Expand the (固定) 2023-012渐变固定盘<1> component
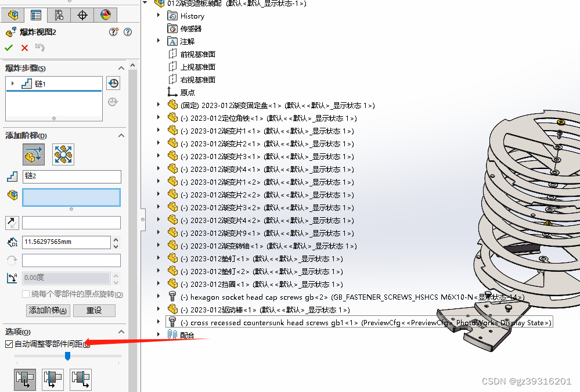Image resolution: width=580 pixels, height=392 pixels. (x=158, y=105)
